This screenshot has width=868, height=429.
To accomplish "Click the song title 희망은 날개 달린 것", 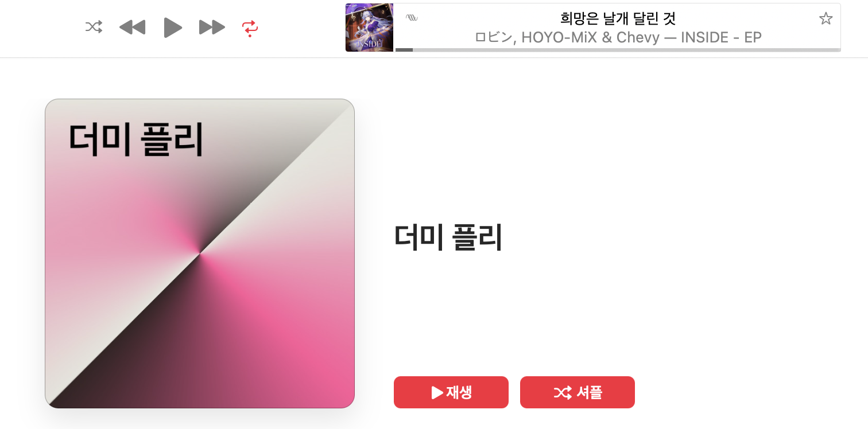I will [x=618, y=18].
